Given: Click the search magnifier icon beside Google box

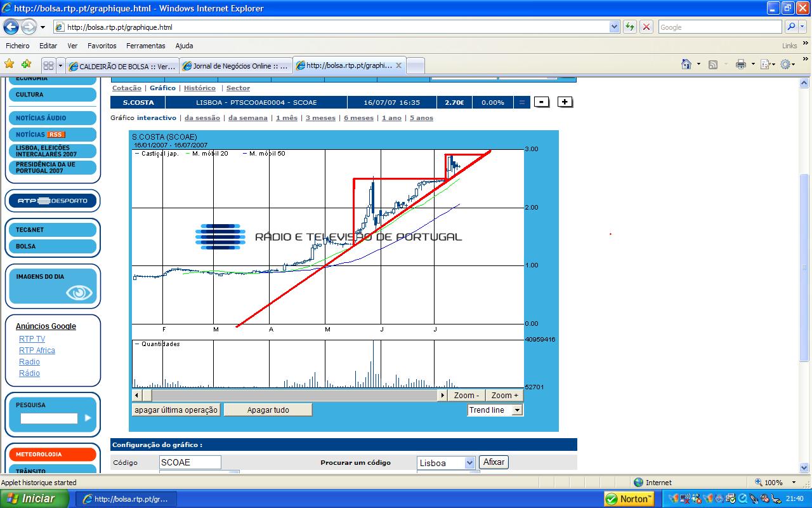Looking at the screenshot, I should [791, 27].
